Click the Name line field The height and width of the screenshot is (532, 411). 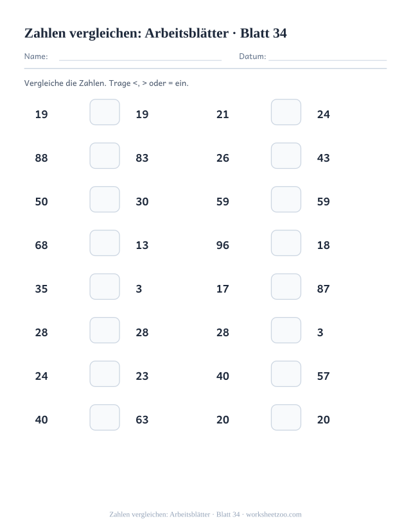[140, 57]
